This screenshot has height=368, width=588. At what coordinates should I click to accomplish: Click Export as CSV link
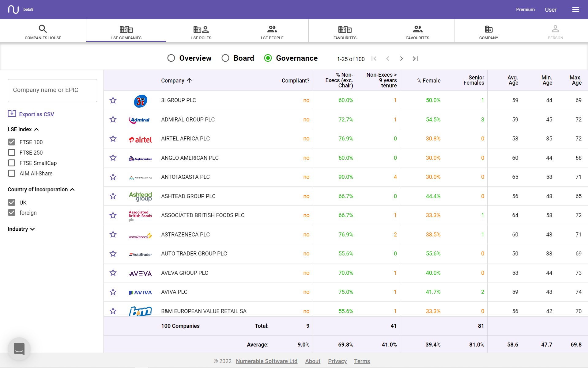[36, 114]
